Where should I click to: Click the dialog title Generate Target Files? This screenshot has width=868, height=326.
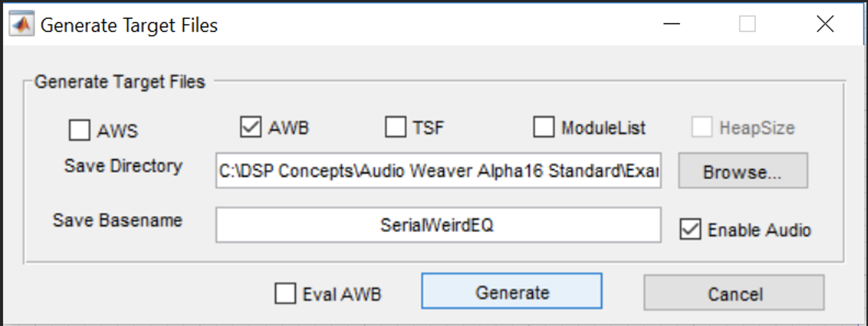tap(130, 25)
